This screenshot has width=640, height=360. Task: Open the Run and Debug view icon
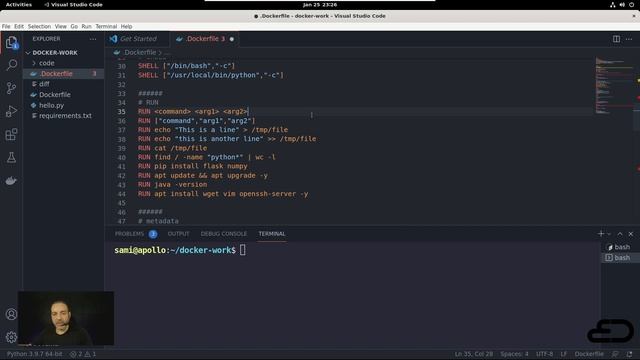point(11,111)
